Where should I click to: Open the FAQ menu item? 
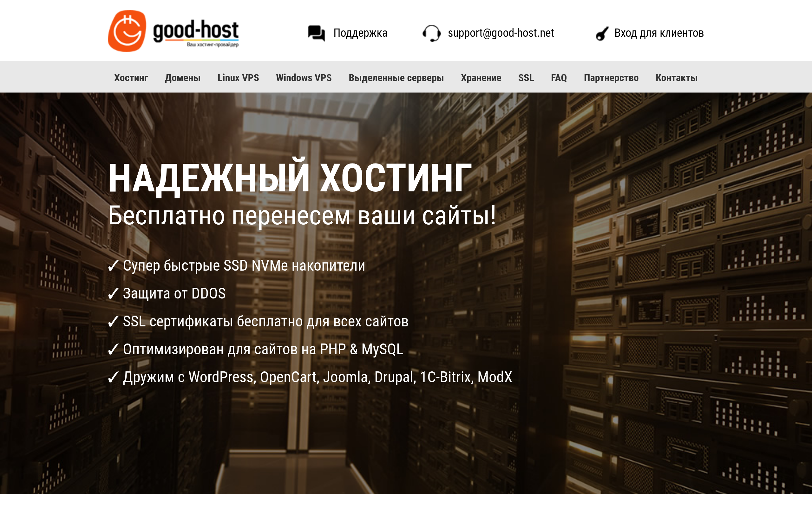click(x=559, y=78)
